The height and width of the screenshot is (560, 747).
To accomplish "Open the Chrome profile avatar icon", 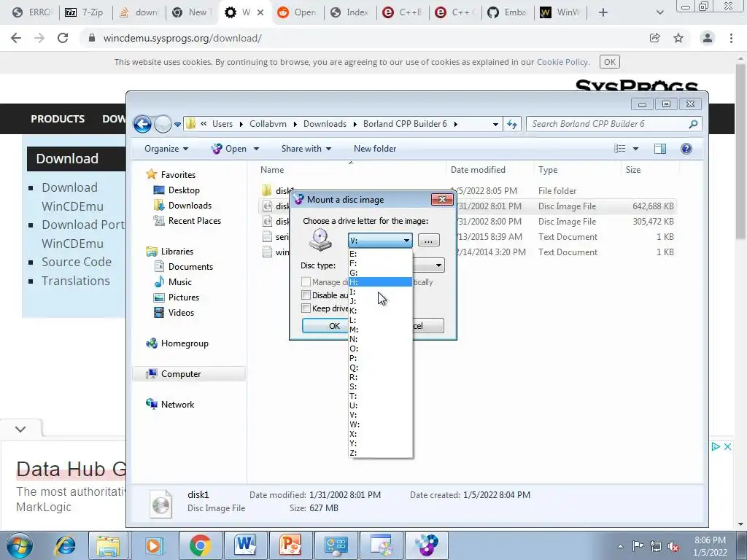I will point(708,38).
